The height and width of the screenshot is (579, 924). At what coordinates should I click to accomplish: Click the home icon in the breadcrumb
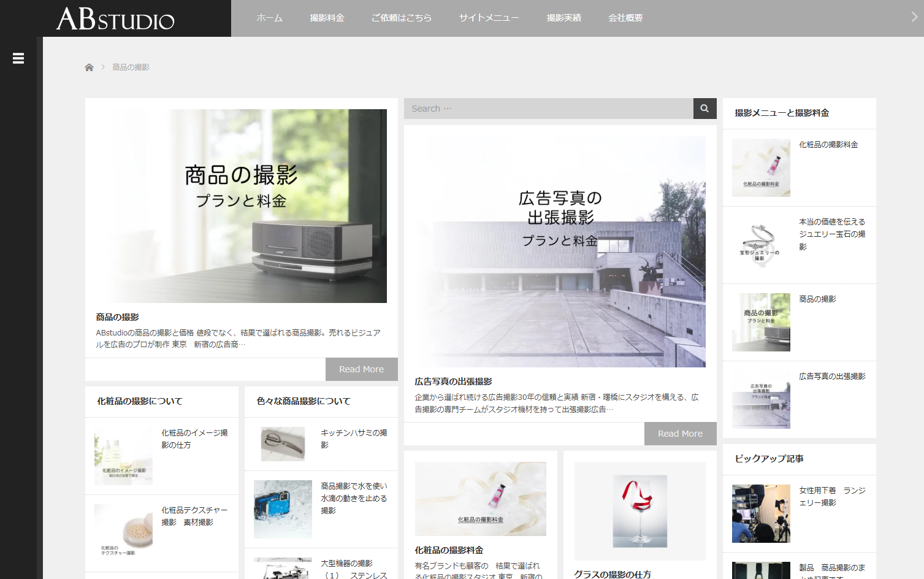pyautogui.click(x=89, y=66)
